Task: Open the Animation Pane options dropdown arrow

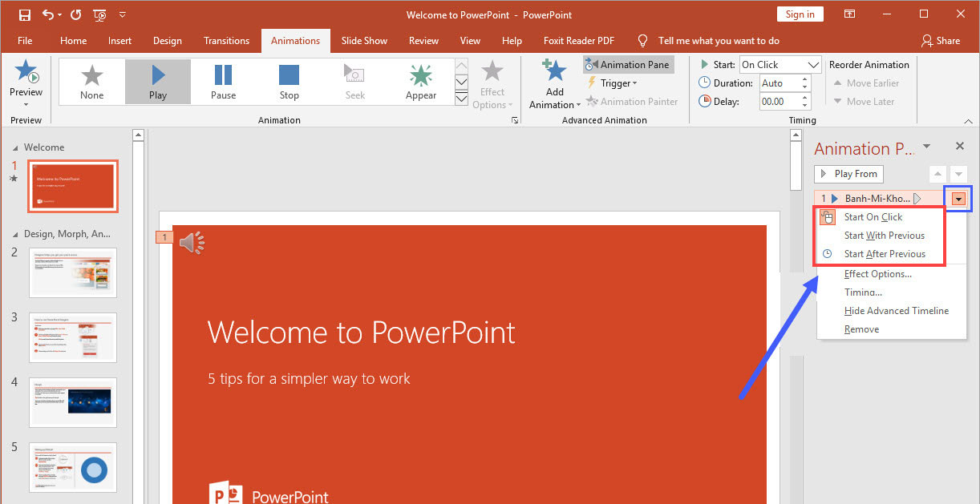Action: tap(927, 146)
